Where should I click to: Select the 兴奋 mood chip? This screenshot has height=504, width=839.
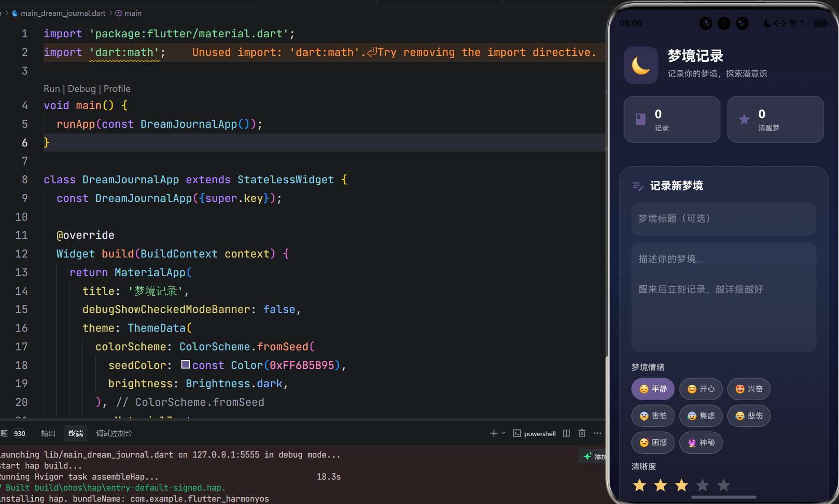[x=749, y=389]
